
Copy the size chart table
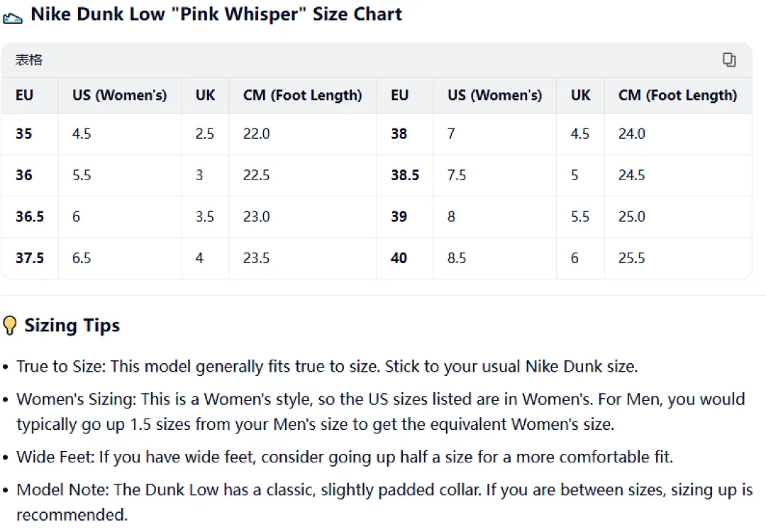point(729,60)
